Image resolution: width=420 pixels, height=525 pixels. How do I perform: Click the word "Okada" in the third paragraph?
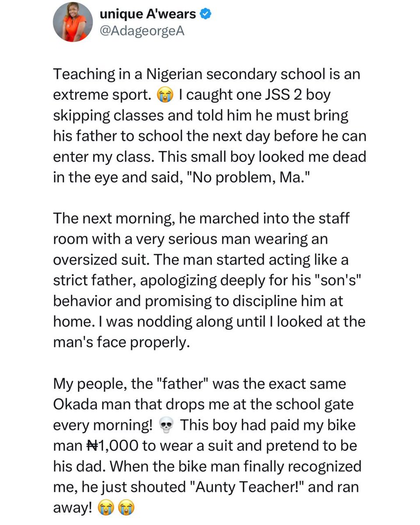tap(75, 404)
